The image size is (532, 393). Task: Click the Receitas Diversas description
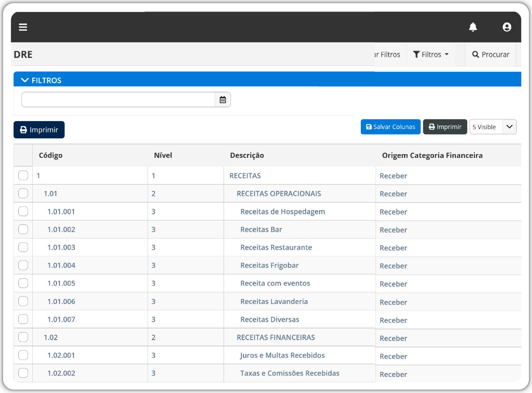(x=270, y=320)
